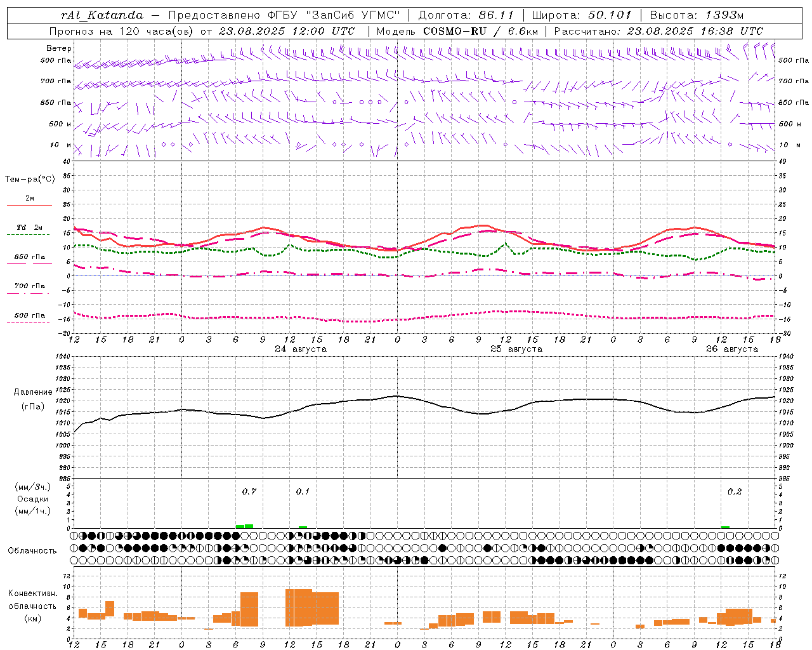The image size is (812, 650).
Task: Click 'Прогноз на 120 часа(ов)' forecast text
Action: (122, 31)
